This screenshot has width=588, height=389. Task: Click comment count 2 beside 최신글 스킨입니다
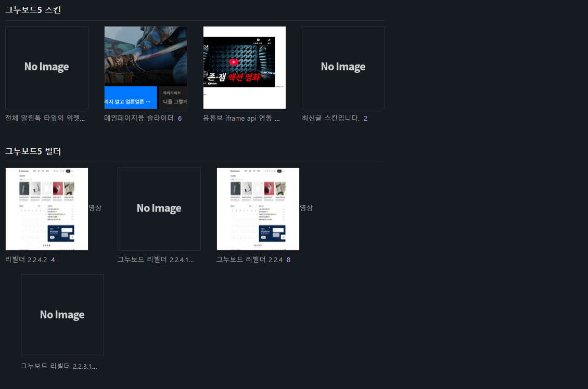365,119
